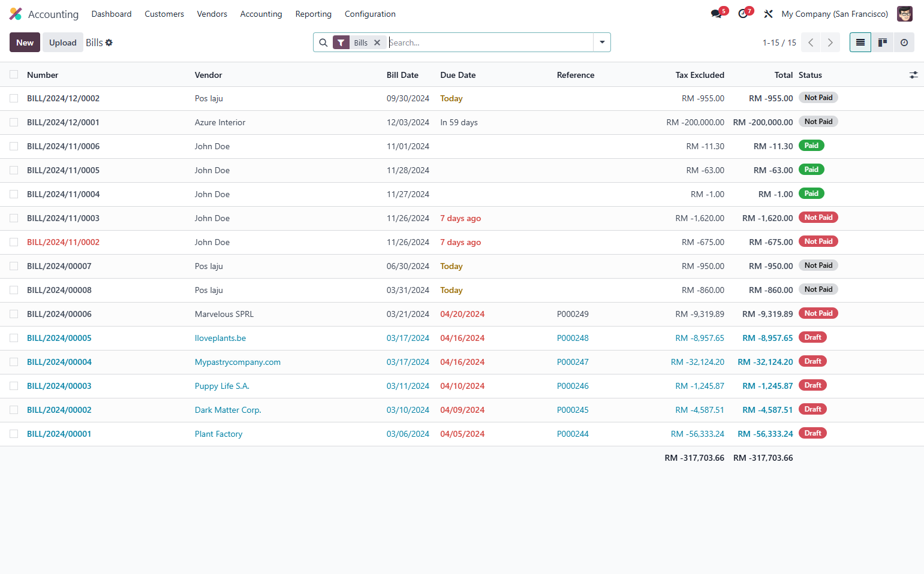Click vendor Mypastrycompany.com

coord(237,362)
